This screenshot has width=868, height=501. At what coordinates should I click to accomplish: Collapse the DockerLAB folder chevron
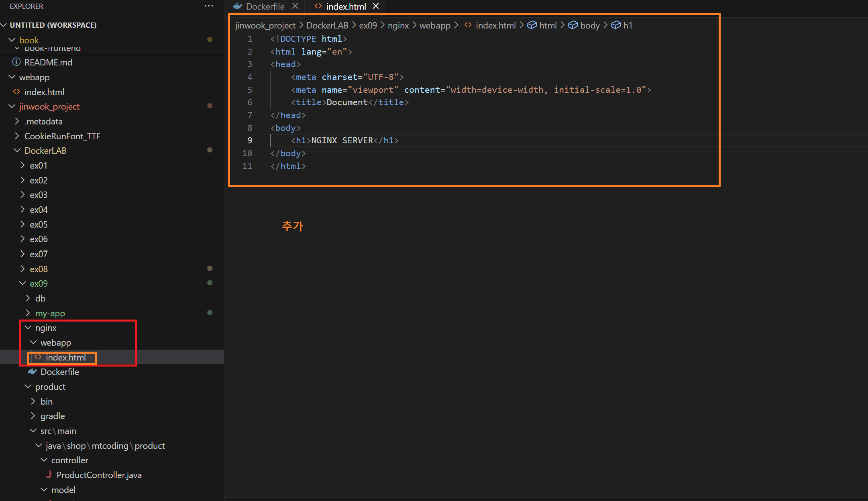pos(17,151)
